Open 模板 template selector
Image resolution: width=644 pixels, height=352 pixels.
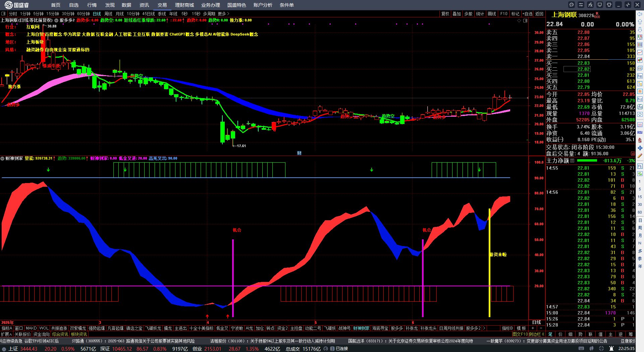point(521,328)
